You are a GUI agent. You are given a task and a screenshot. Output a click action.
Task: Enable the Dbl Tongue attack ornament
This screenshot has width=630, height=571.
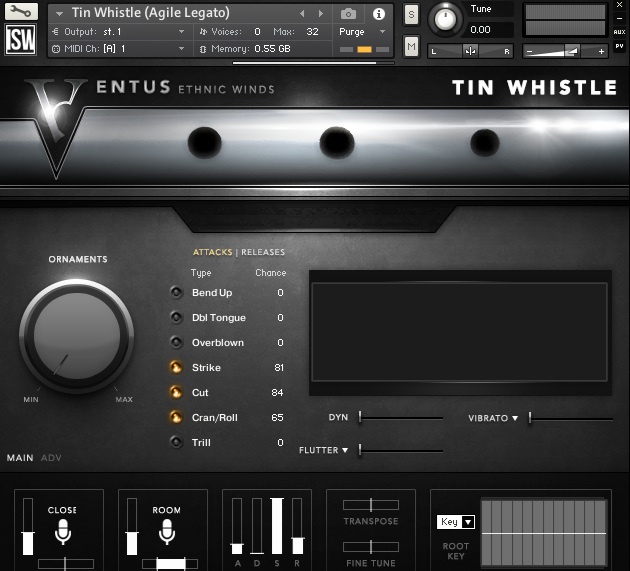[x=176, y=317]
